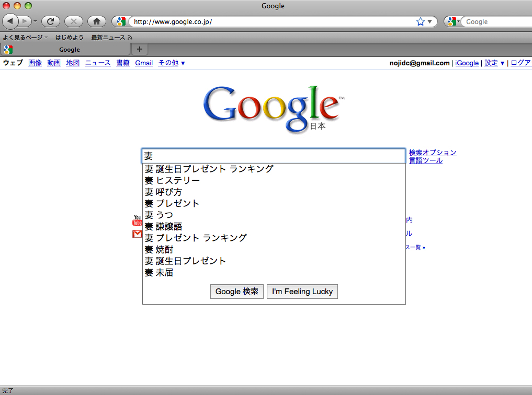
Task: Open the iGoogle link
Action: point(467,63)
